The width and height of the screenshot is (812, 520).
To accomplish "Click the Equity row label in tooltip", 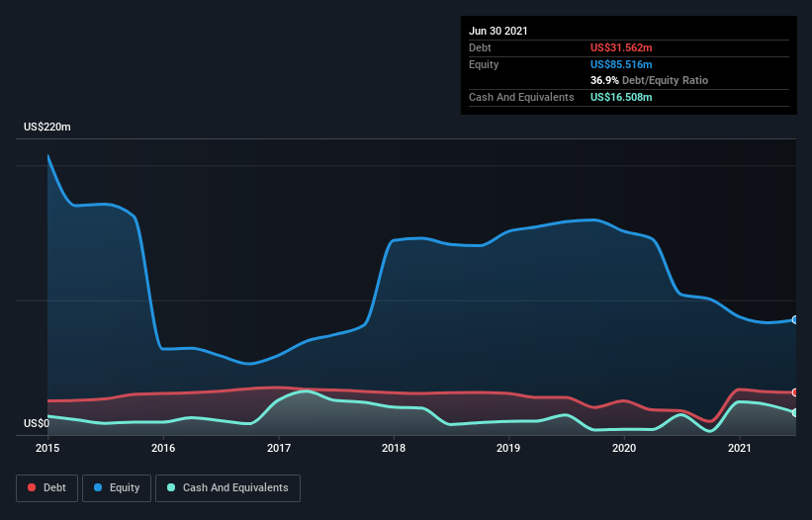I will click(x=484, y=64).
